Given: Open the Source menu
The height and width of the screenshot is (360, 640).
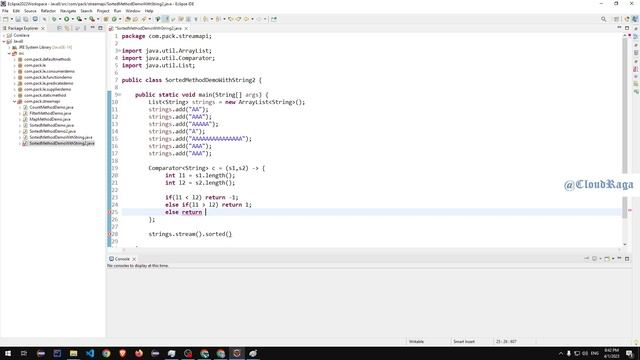Looking at the screenshot, I should tap(30, 11).
